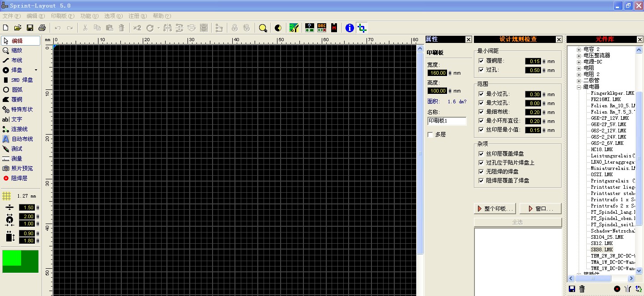The height and width of the screenshot is (296, 644).
Task: Print the board using printer icon
Action: (x=42, y=28)
